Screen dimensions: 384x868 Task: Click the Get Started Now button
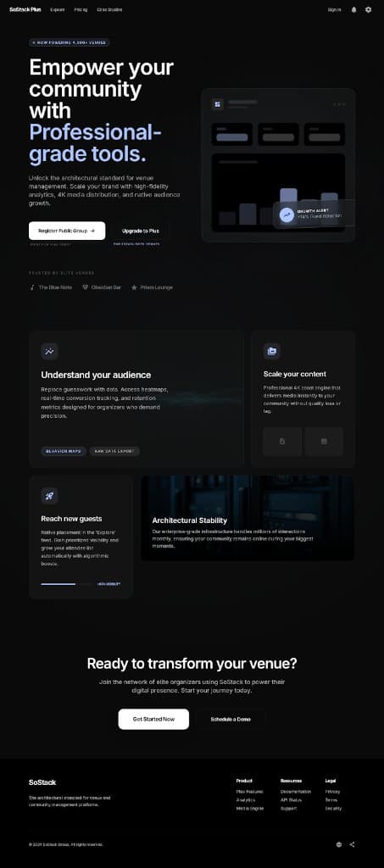[153, 719]
